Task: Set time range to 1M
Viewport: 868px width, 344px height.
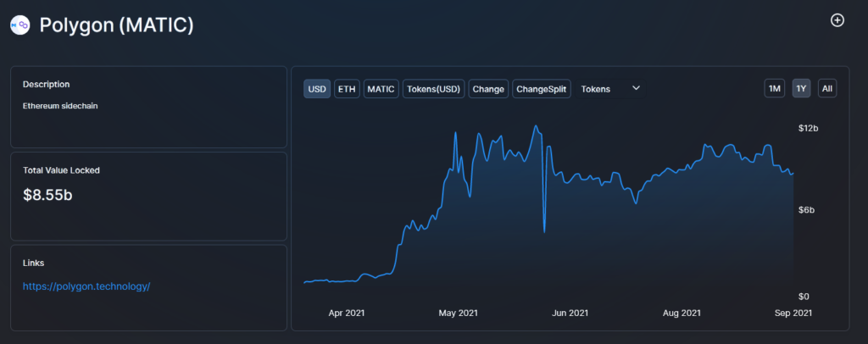Action: [x=774, y=89]
